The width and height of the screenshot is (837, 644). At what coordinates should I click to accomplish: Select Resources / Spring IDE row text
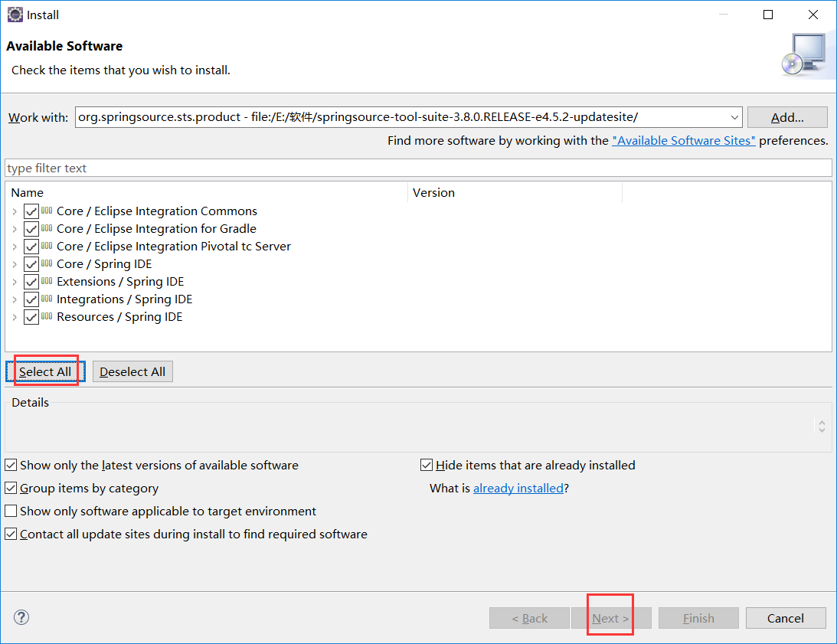(119, 317)
